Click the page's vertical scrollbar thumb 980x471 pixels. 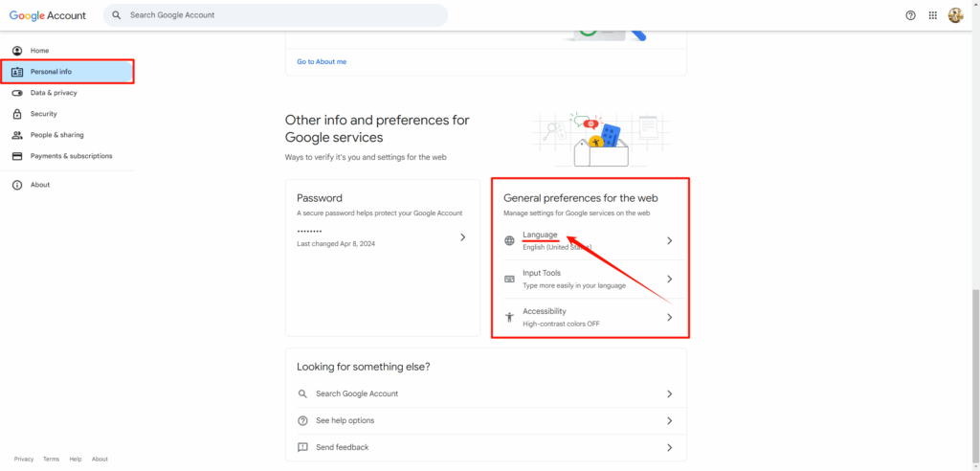tap(976, 378)
